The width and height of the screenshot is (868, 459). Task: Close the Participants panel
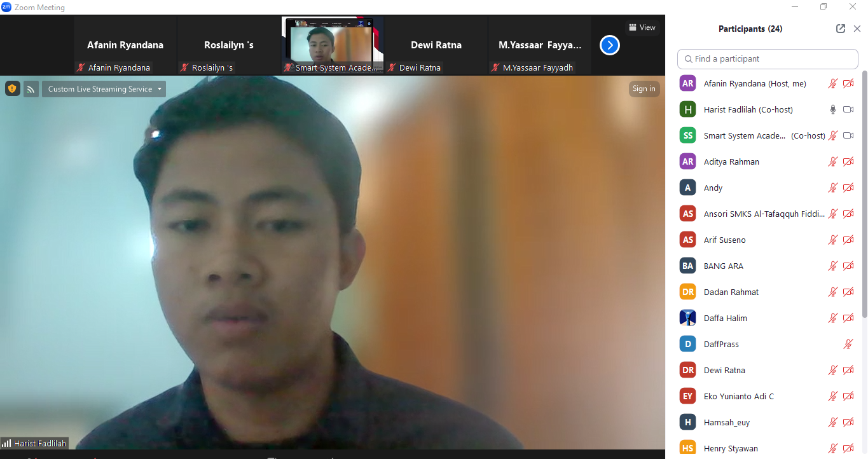coord(857,29)
